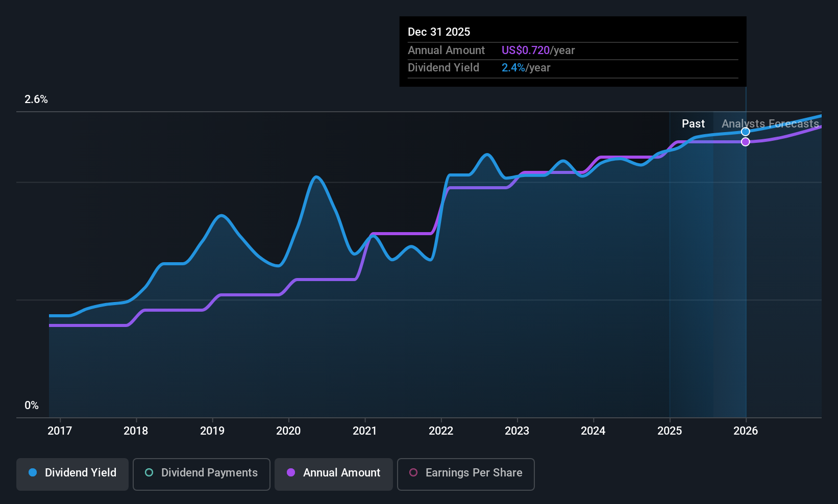The height and width of the screenshot is (504, 838).
Task: Show the Earnings Per Share series label
Action: [x=474, y=472]
